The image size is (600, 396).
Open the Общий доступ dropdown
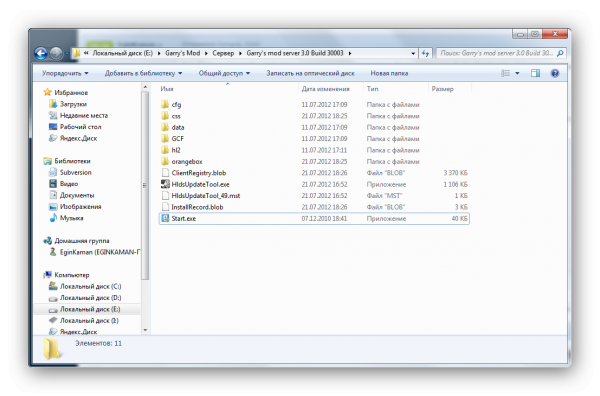point(224,73)
